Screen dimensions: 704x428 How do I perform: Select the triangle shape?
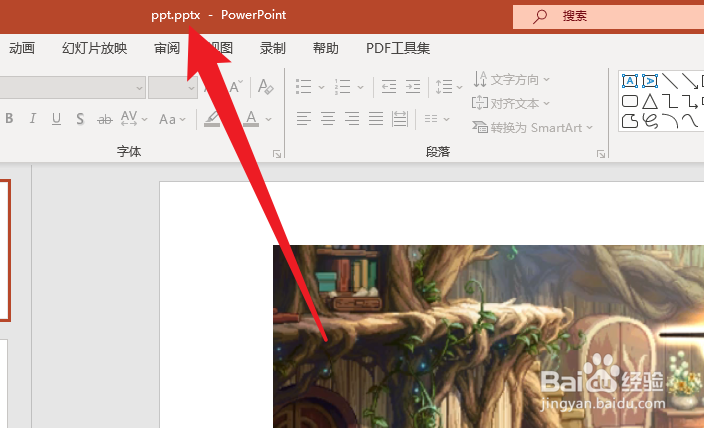[x=650, y=101]
